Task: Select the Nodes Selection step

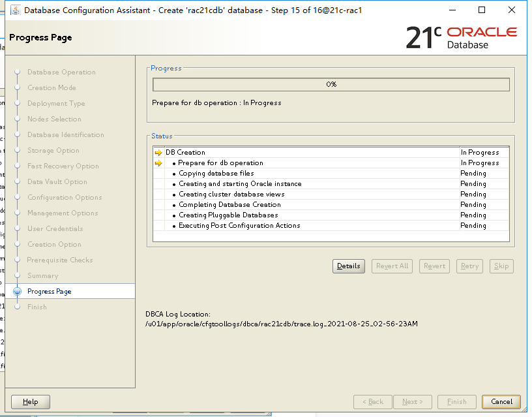Action: [x=54, y=119]
